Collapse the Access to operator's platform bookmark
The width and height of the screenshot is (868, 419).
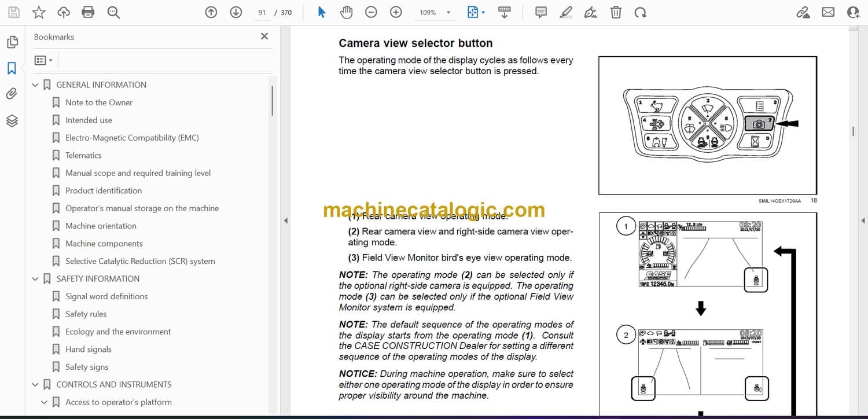click(x=45, y=402)
